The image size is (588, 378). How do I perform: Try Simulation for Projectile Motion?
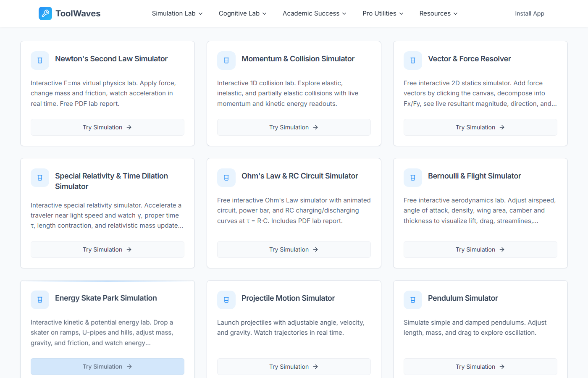click(x=294, y=367)
